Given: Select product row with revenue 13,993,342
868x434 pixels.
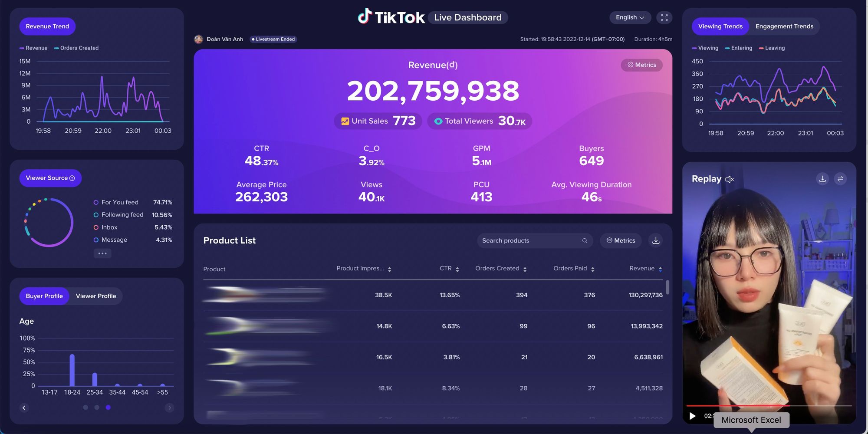Looking at the screenshot, I should [433, 326].
